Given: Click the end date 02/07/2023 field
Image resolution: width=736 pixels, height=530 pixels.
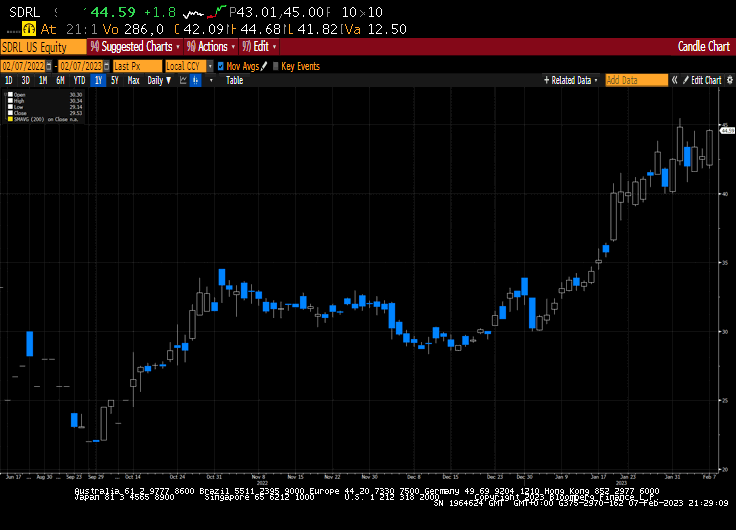Looking at the screenshot, I should 81,66.
